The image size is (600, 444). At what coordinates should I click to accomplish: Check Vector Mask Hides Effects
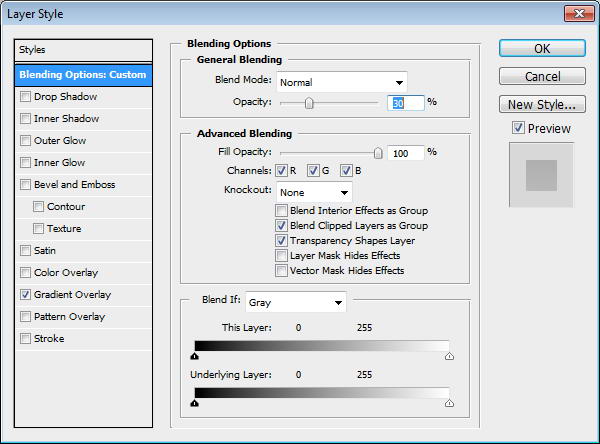click(281, 271)
